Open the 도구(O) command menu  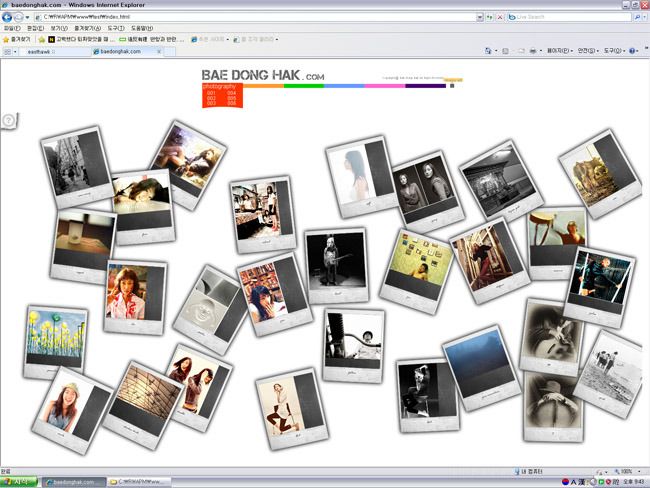(x=614, y=51)
